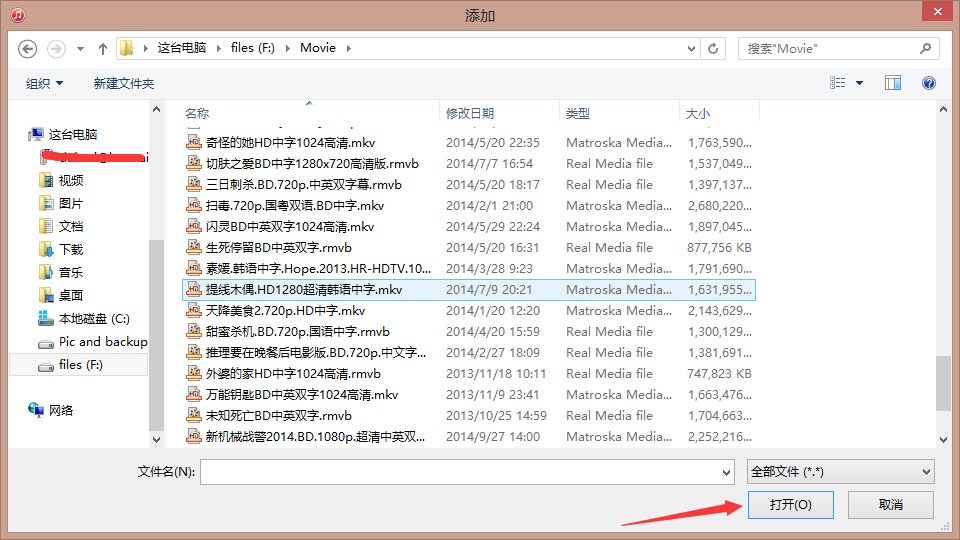This screenshot has width=960, height=540.
Task: Sort files by 大小 column header
Action: point(699,113)
